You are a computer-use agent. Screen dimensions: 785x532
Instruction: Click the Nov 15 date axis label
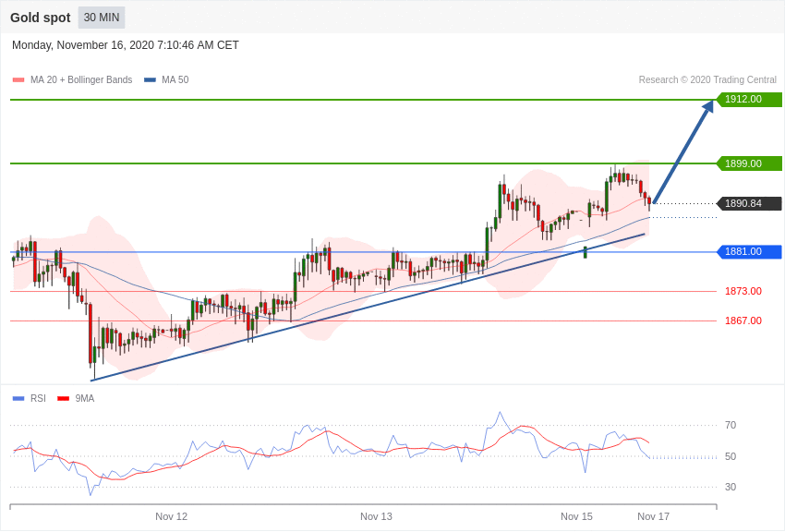click(576, 516)
